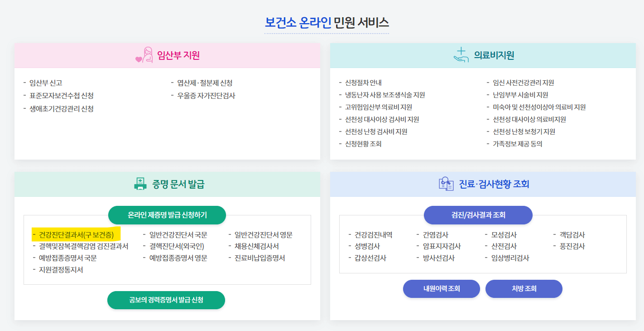Screen dimensions: 644x331
Task: Open 온라인 제증명 발급 신청하기
Action: pos(166,215)
